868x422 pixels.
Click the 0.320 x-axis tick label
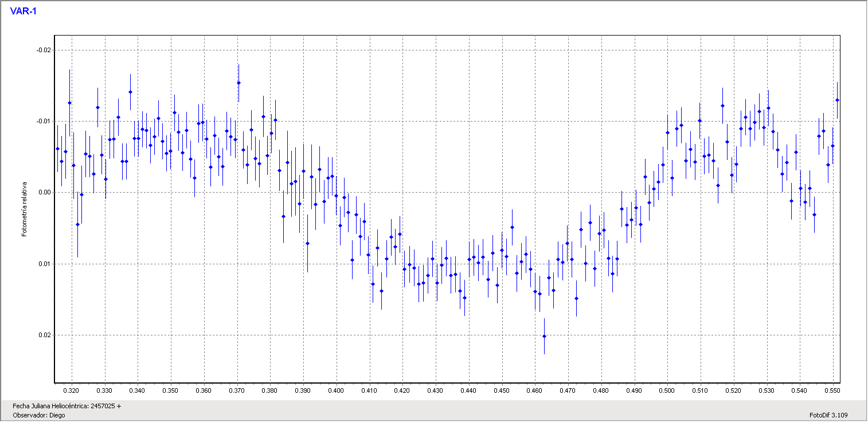pyautogui.click(x=71, y=390)
